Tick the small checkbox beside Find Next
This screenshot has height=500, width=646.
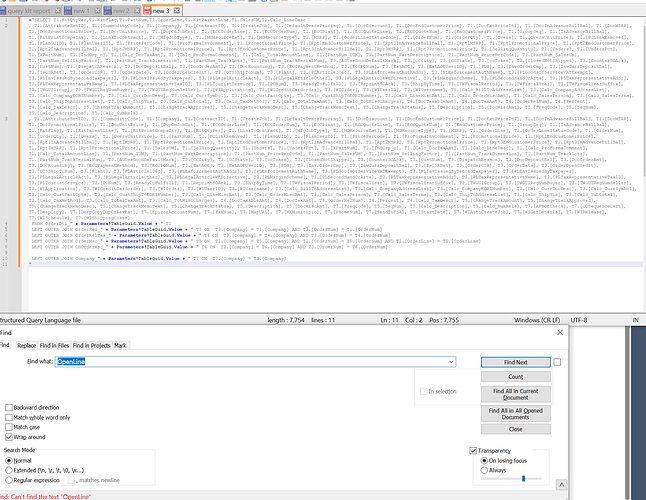[x=557, y=362]
